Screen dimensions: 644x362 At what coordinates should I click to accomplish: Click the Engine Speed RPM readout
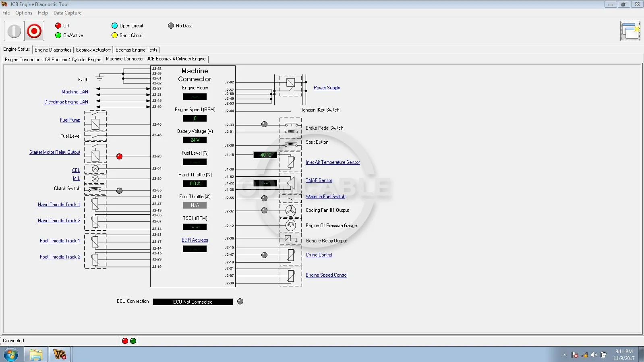[195, 118]
